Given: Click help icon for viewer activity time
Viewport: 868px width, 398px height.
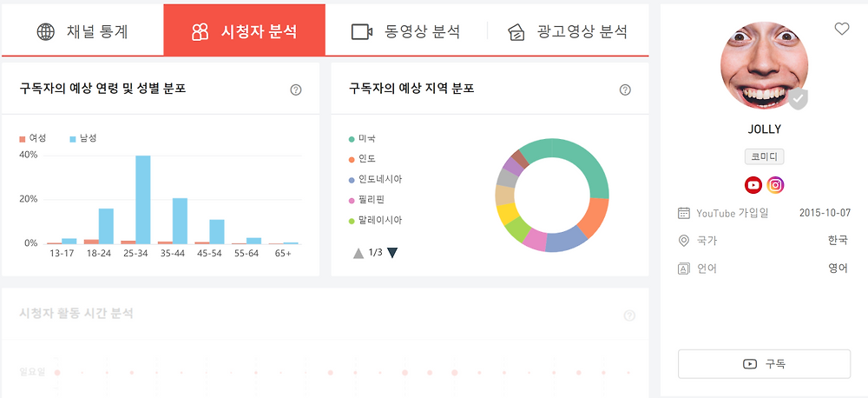Looking at the screenshot, I should click(x=629, y=315).
